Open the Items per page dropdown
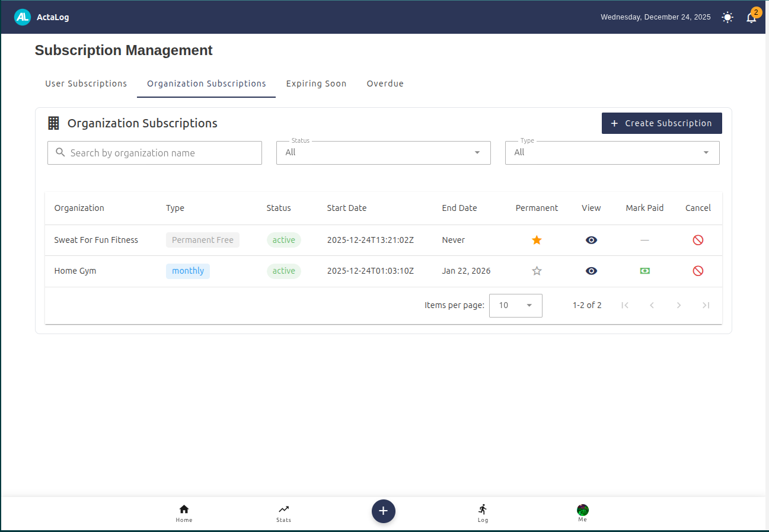769x532 pixels. point(515,306)
